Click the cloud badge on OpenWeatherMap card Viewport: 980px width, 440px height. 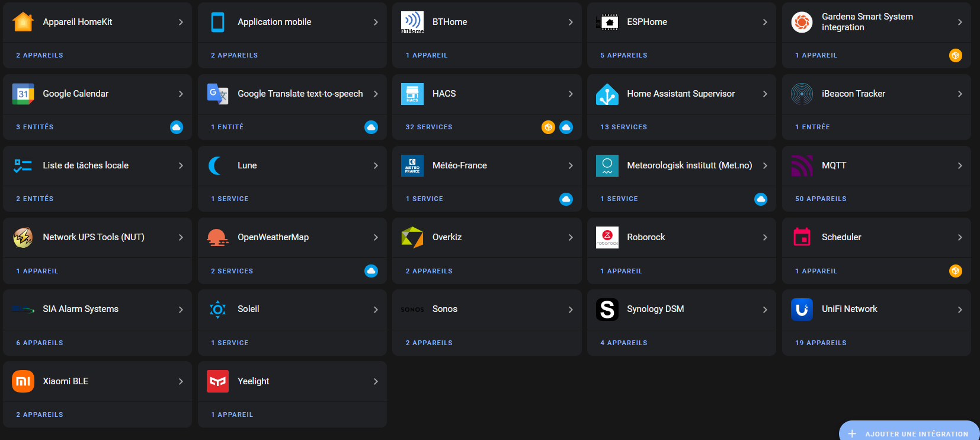click(371, 271)
